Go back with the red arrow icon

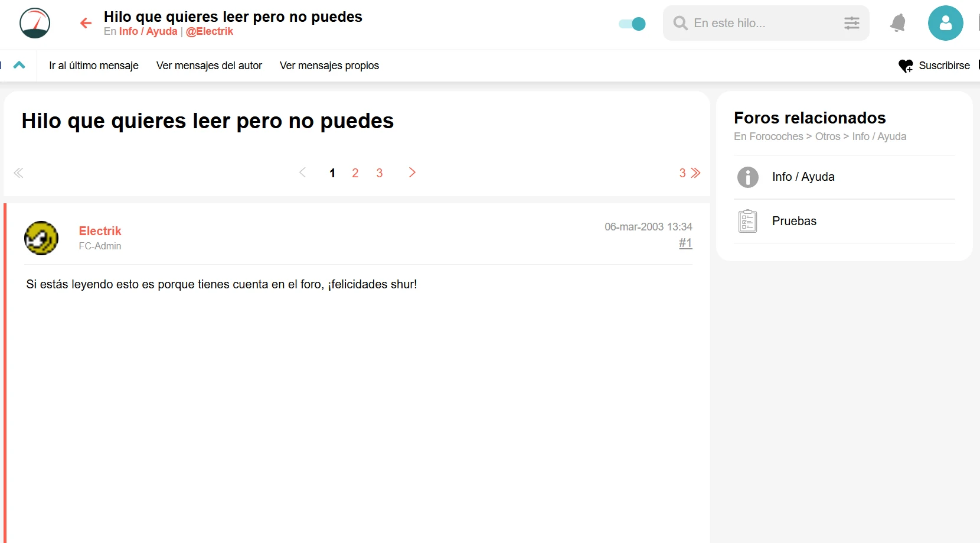(x=86, y=23)
